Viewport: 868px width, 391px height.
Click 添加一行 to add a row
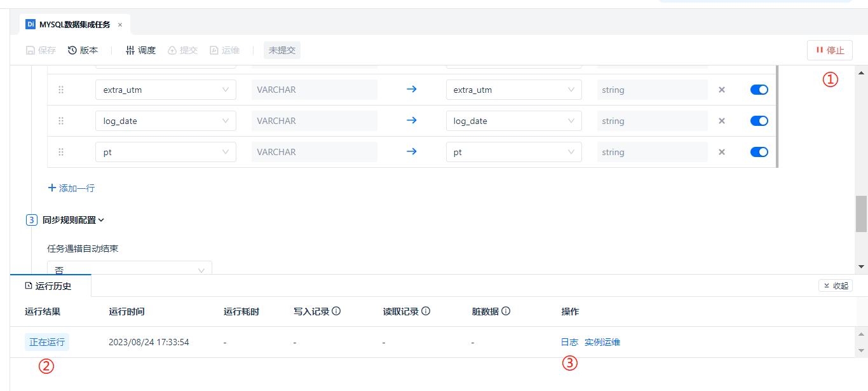[72, 188]
